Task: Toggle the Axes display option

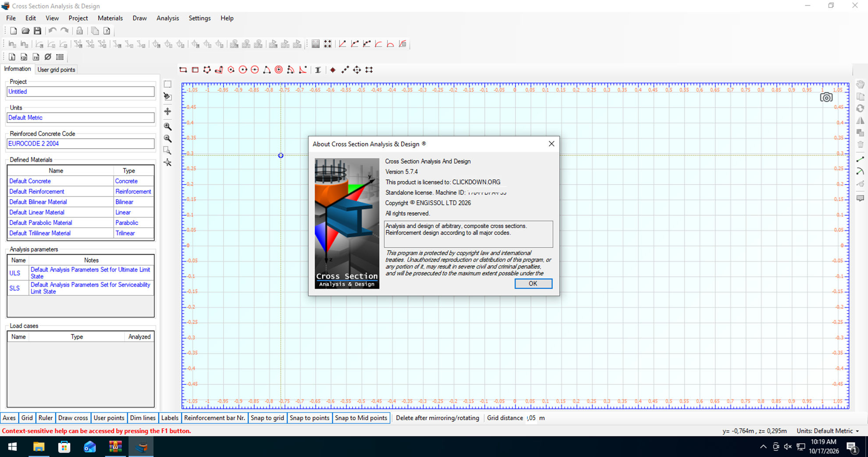Action: point(9,418)
